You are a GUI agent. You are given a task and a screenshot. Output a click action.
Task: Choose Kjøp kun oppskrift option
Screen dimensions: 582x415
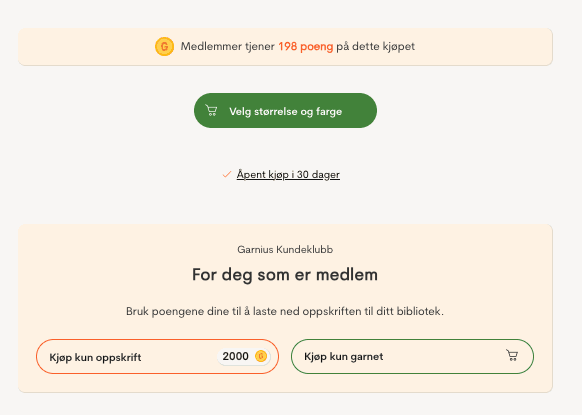point(157,356)
